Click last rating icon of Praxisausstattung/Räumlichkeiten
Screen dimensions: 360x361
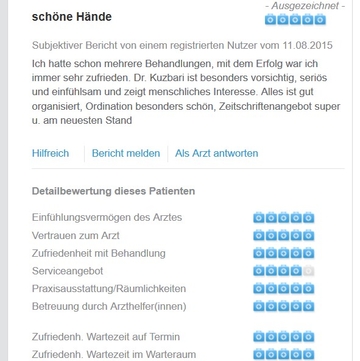[309, 289]
